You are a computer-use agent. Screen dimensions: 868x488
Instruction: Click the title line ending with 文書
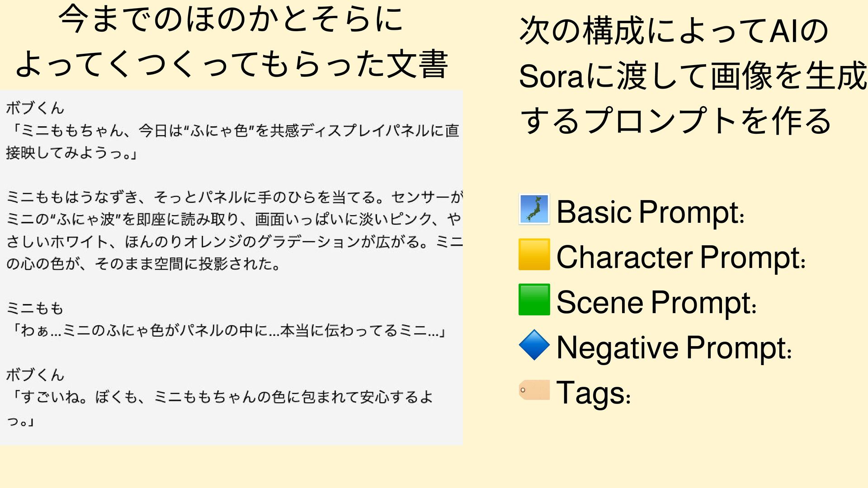click(x=231, y=64)
